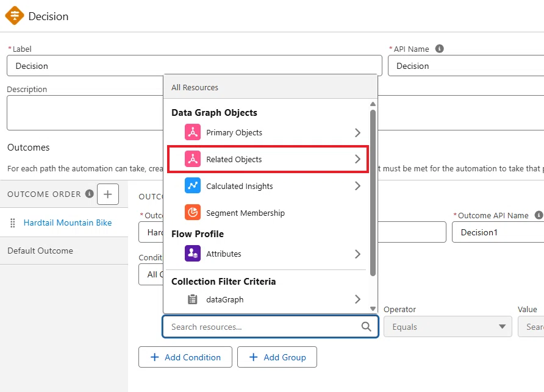This screenshot has width=544, height=392.
Task: Click the Outcomes section heading
Action: pos(29,148)
